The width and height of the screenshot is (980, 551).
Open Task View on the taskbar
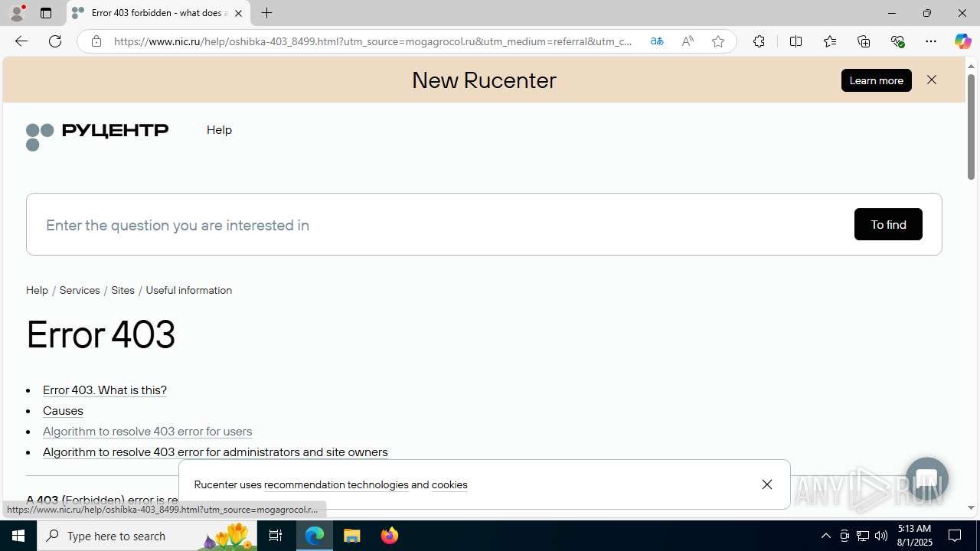tap(276, 536)
